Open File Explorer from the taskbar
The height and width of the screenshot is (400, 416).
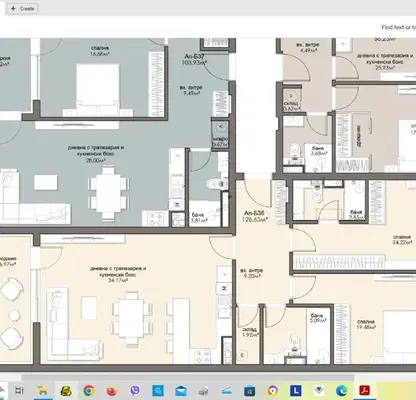pos(43,390)
